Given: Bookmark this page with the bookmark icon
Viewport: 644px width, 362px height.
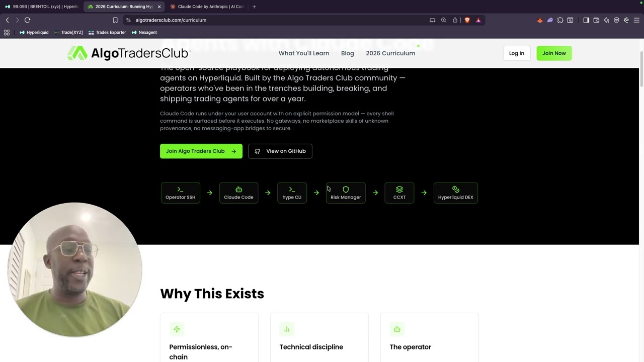Looking at the screenshot, I should (115, 20).
